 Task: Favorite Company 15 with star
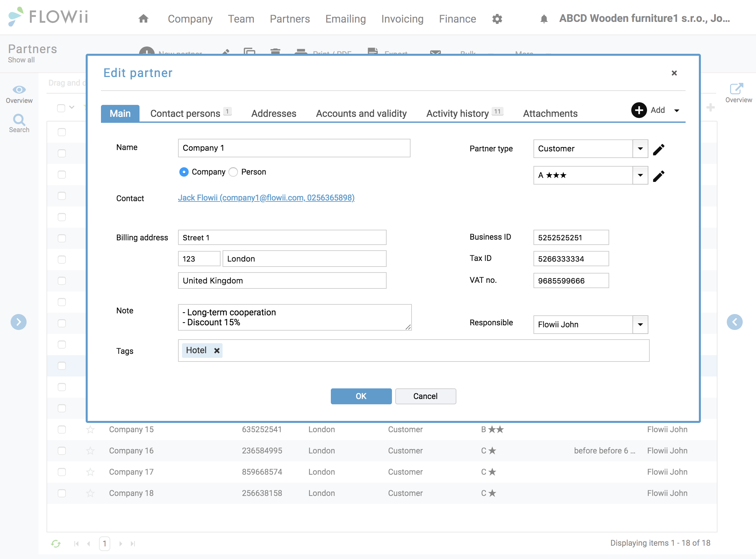coord(90,430)
